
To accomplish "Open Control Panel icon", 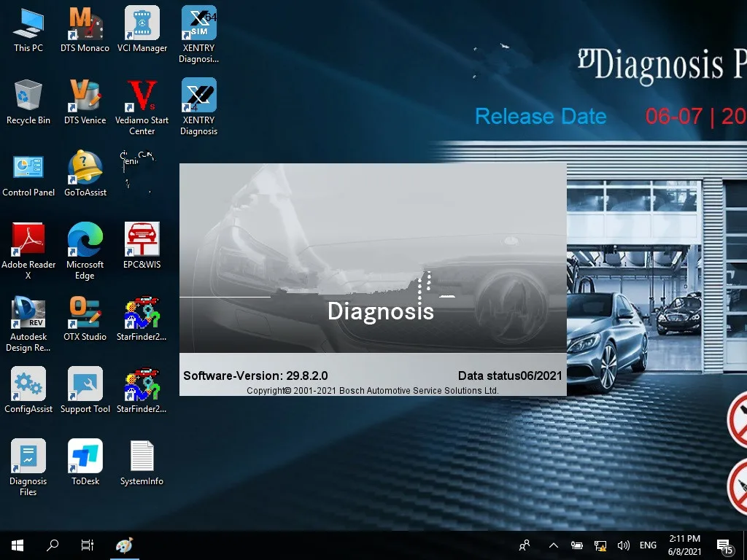I will tap(28, 174).
